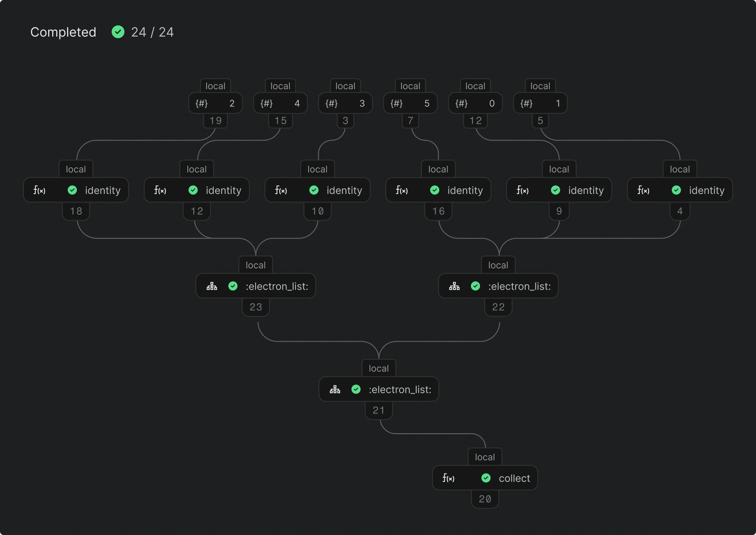Click the green Completed status checkmark
The height and width of the screenshot is (535, 756).
click(x=118, y=32)
